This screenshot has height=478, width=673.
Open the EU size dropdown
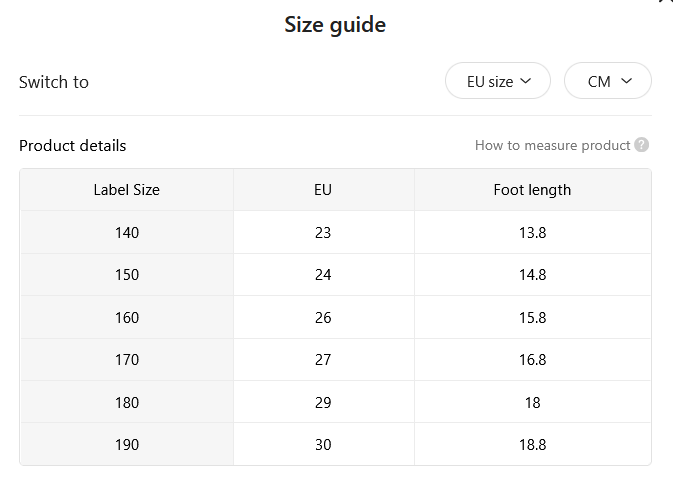(x=498, y=81)
